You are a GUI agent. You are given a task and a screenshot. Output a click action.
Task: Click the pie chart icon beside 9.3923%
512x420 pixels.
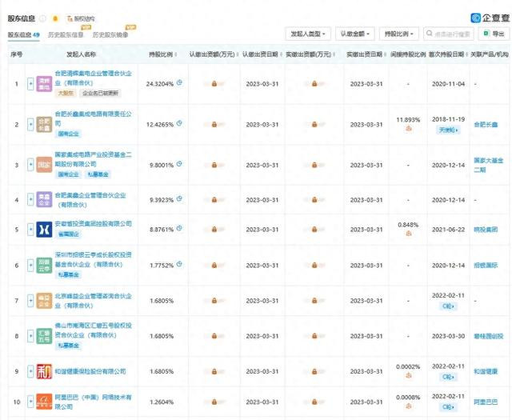pyautogui.click(x=179, y=198)
